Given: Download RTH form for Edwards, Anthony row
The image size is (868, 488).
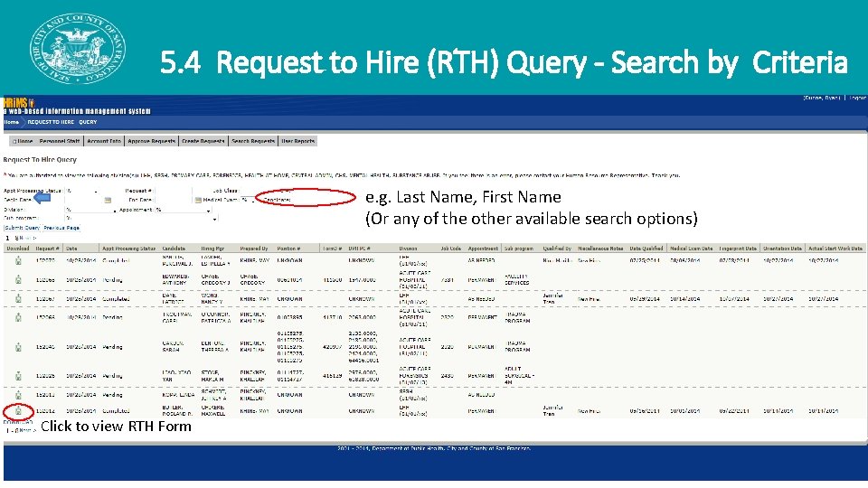Looking at the screenshot, I should pos(18,280).
